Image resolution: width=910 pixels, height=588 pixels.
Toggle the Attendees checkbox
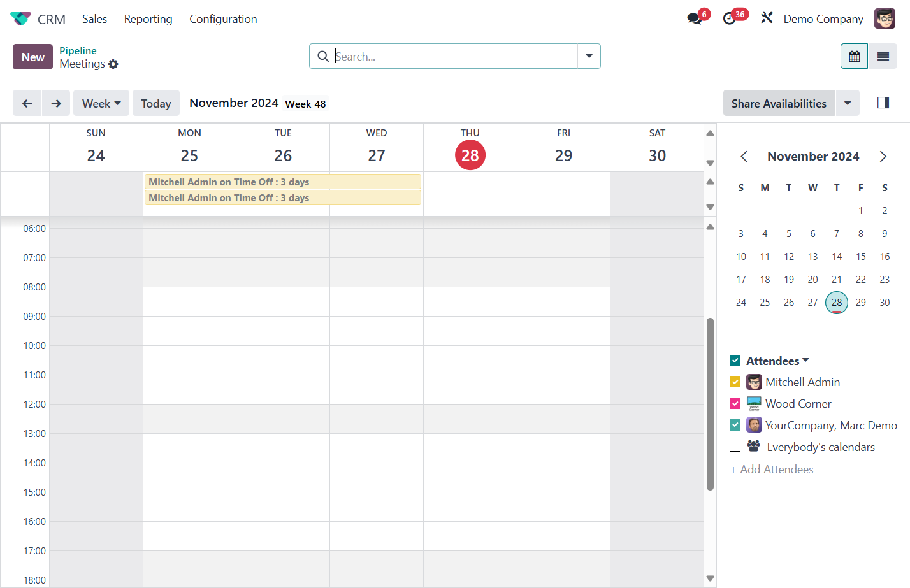(x=735, y=361)
